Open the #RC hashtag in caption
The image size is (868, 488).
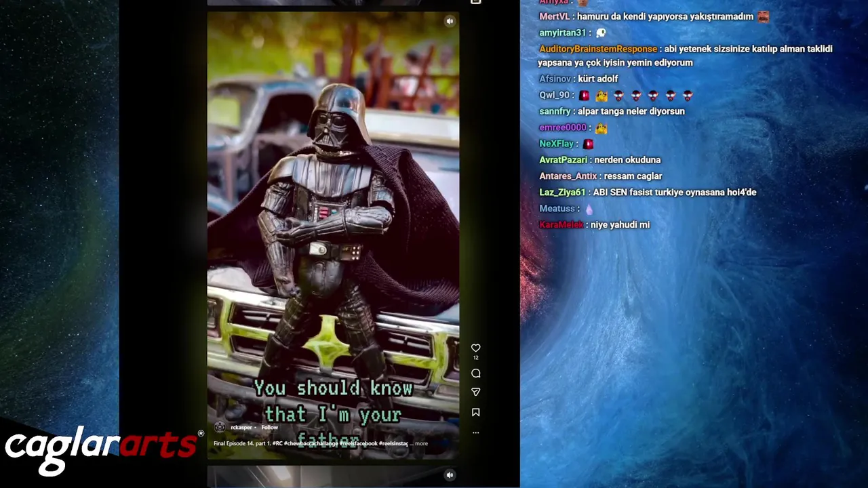(278, 444)
